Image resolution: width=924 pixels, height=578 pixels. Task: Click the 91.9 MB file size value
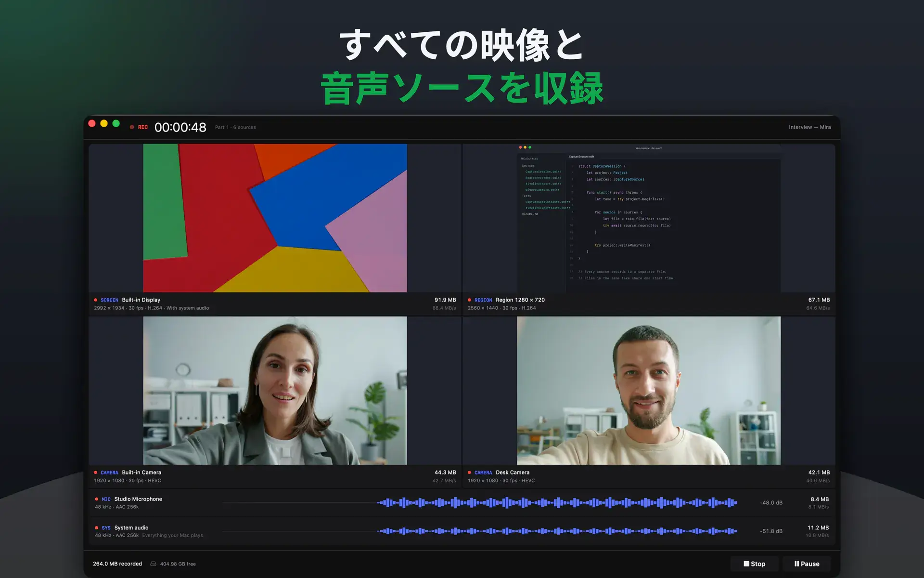(x=445, y=300)
